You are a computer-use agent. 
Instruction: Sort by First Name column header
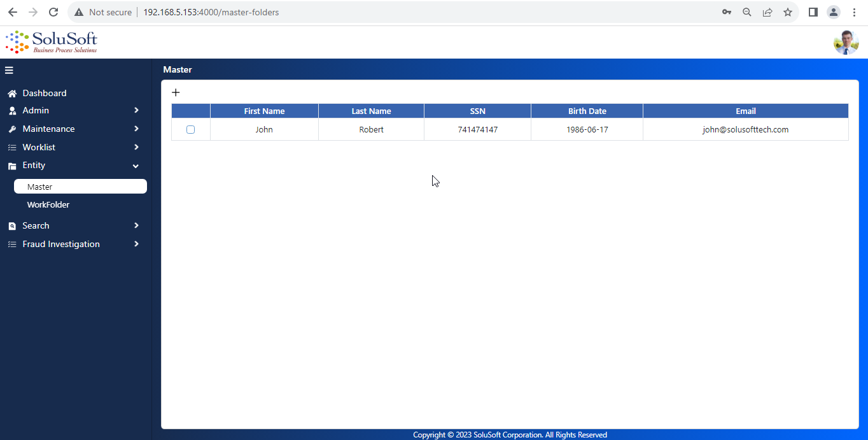click(264, 111)
